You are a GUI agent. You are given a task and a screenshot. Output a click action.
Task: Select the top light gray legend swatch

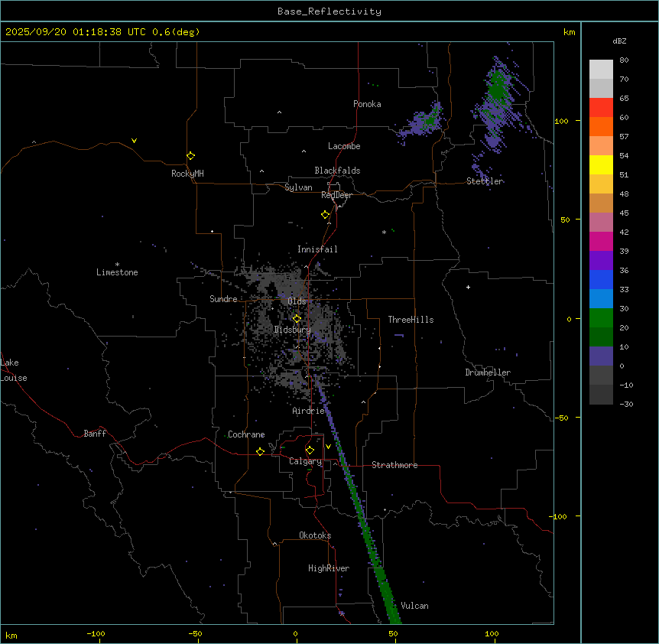click(601, 69)
